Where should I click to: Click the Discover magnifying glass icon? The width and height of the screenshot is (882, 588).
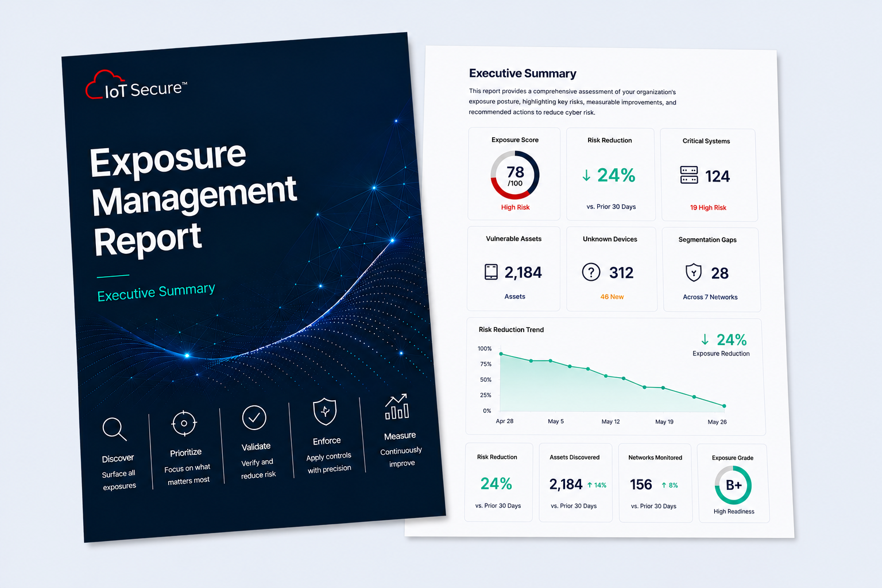[114, 429]
